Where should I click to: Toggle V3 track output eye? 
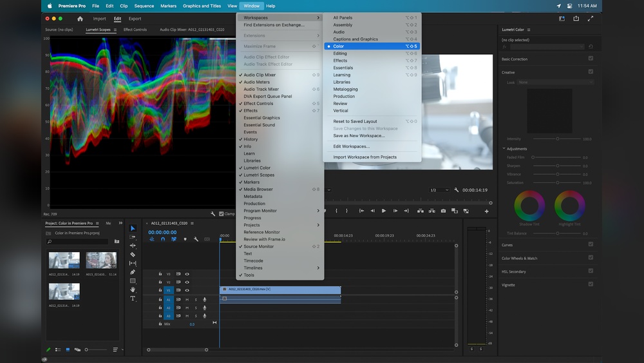point(187,274)
